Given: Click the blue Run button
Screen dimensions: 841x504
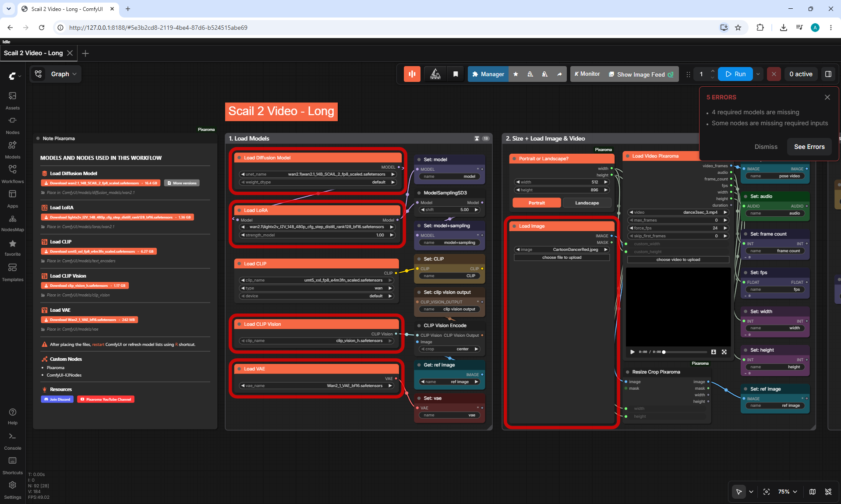Looking at the screenshot, I should (735, 74).
